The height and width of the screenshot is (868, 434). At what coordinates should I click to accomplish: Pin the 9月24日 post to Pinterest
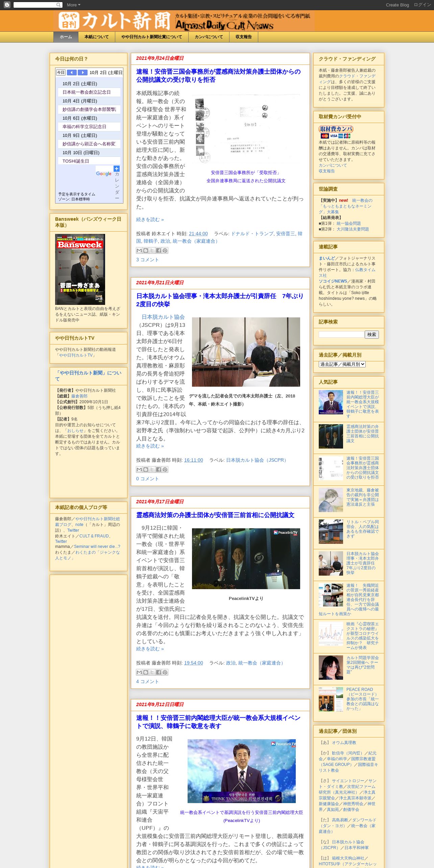point(165,250)
